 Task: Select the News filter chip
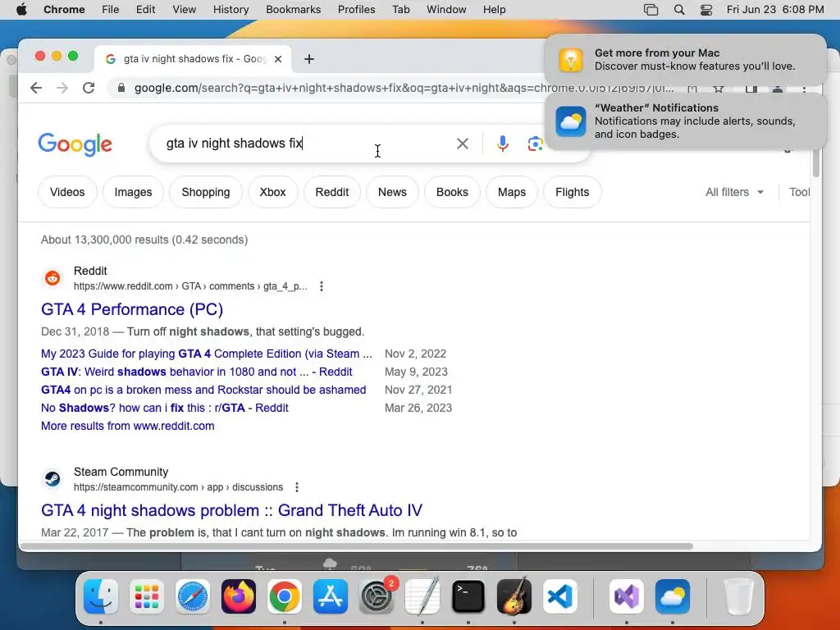(x=392, y=192)
